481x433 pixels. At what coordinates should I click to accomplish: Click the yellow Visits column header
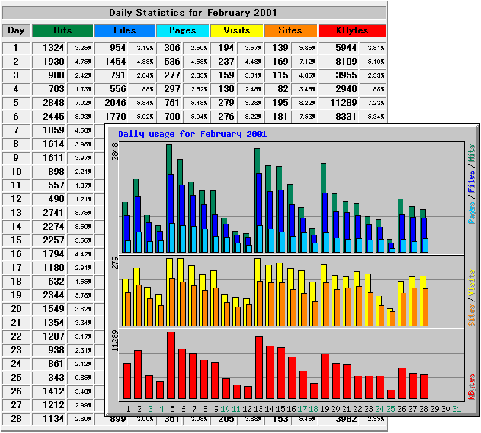click(237, 30)
